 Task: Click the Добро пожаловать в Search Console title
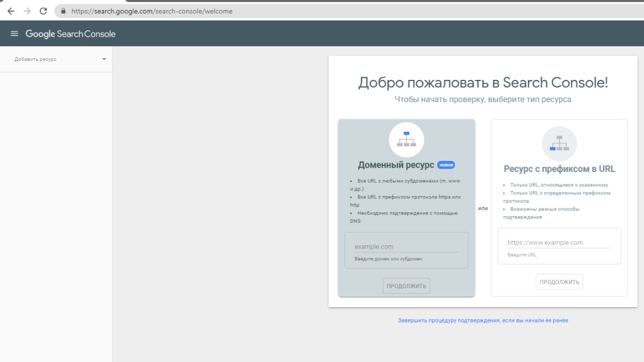[483, 83]
